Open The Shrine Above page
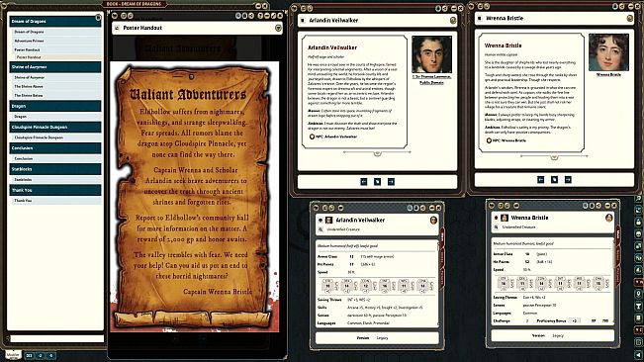The image size is (644, 362). [55, 87]
